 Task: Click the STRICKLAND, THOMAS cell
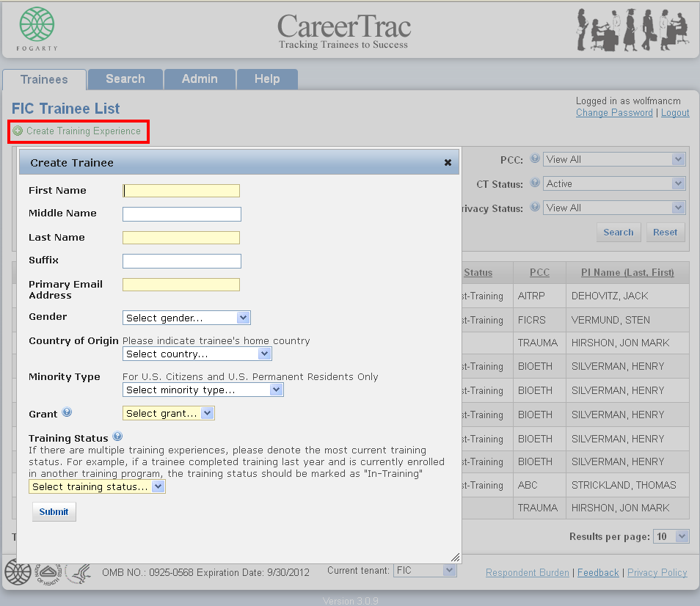(x=627, y=485)
